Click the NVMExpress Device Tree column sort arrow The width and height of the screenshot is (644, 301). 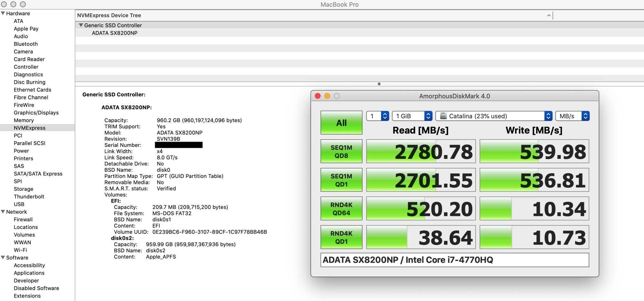549,15
